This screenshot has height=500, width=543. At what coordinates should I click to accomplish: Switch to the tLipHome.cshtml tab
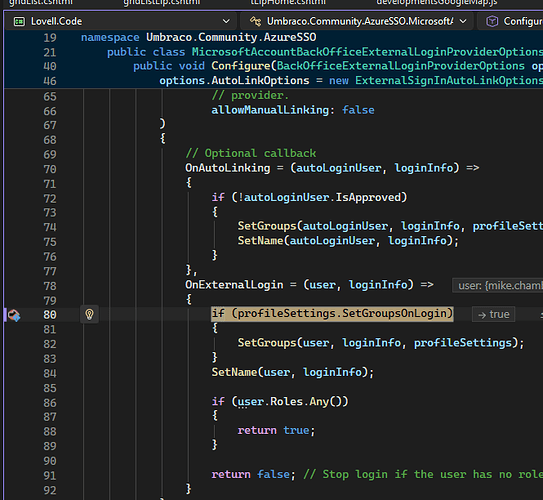288,3
